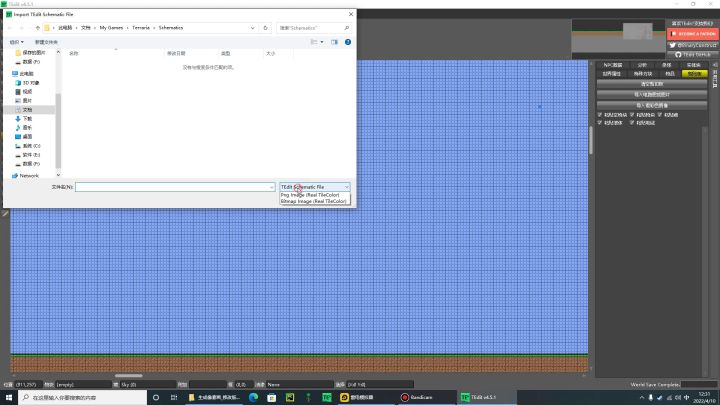Open the blue help icon
Screen dimensions: 720x405
point(348,42)
